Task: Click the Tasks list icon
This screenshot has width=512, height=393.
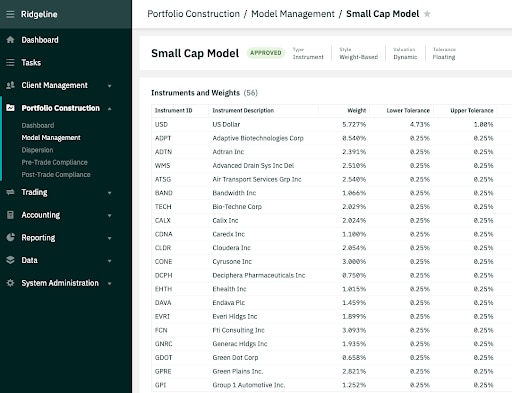Action: (10, 62)
